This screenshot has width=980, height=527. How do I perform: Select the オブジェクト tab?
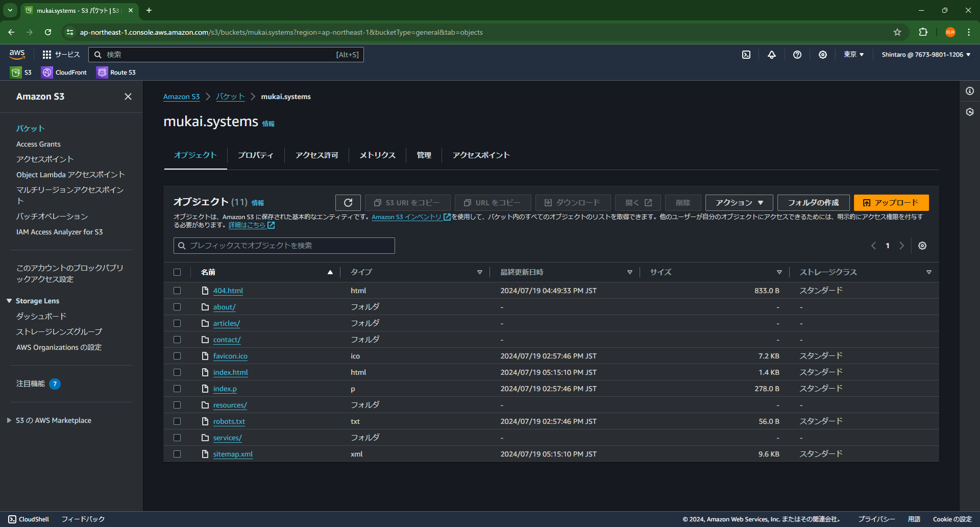pyautogui.click(x=195, y=155)
